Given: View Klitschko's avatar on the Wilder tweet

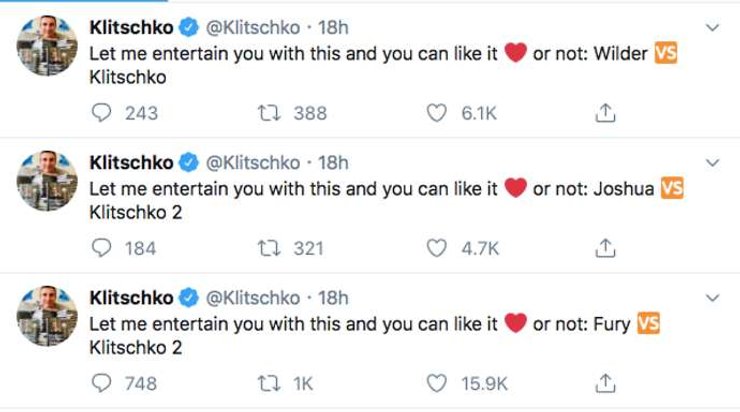Looking at the screenshot, I should tap(47, 44).
